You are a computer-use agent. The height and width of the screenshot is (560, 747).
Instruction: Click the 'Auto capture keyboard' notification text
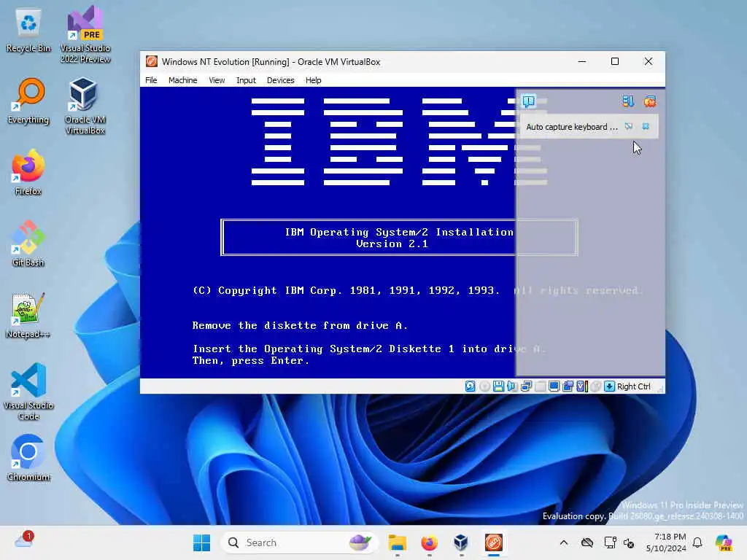[x=572, y=127]
